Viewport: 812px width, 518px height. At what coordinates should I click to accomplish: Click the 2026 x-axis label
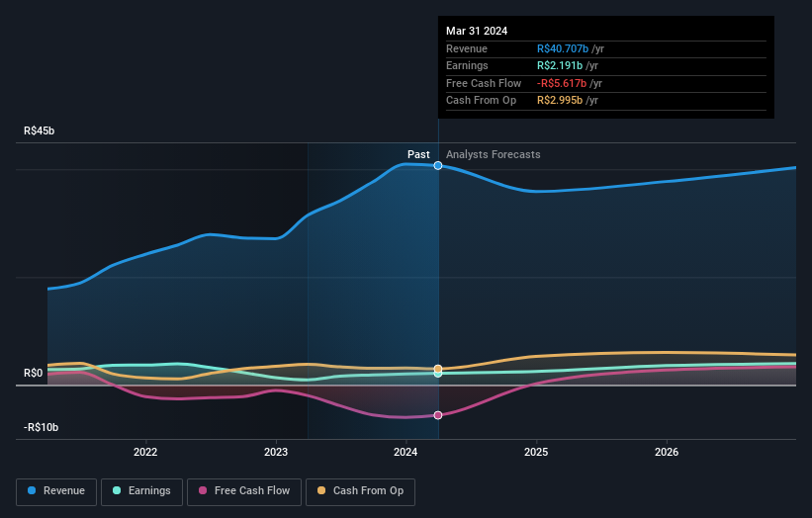(667, 452)
